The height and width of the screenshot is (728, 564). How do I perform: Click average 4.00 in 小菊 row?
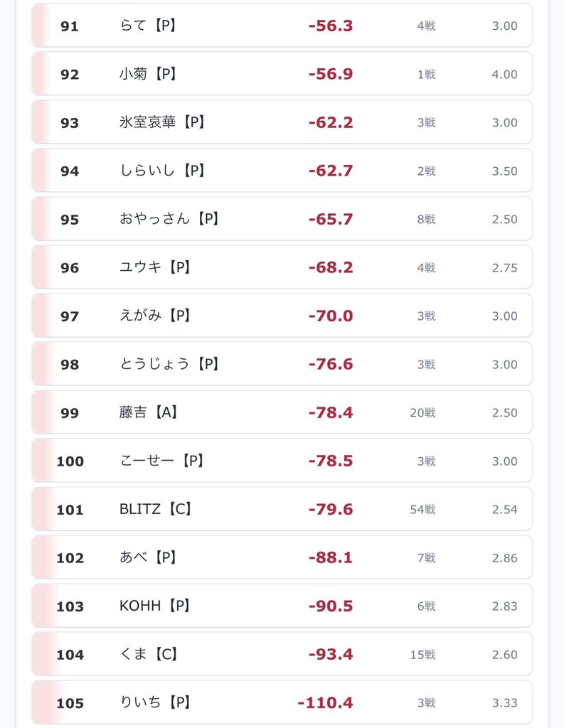click(504, 74)
